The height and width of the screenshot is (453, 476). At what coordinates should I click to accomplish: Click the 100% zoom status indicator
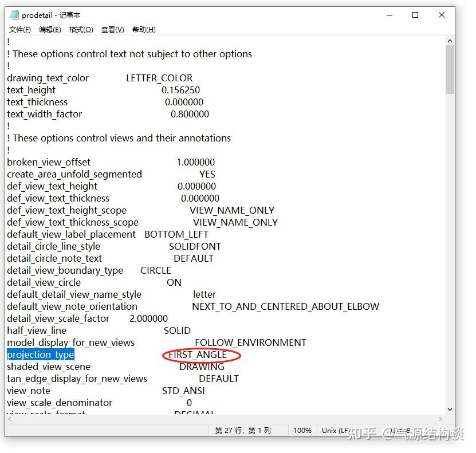[x=302, y=430]
